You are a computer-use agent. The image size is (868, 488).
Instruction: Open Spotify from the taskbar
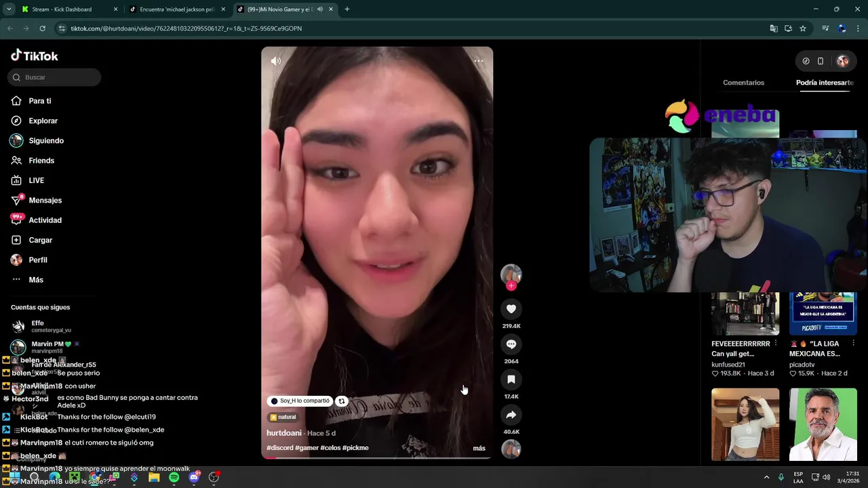coord(174,478)
